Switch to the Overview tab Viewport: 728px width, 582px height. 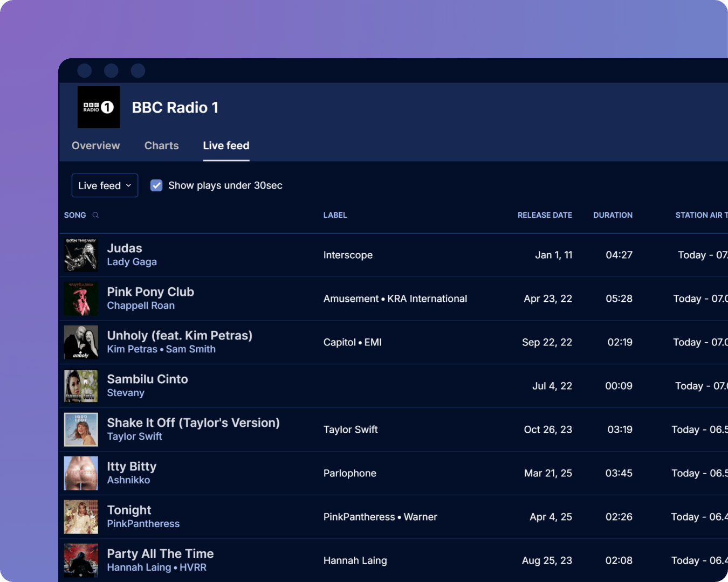pyautogui.click(x=95, y=145)
